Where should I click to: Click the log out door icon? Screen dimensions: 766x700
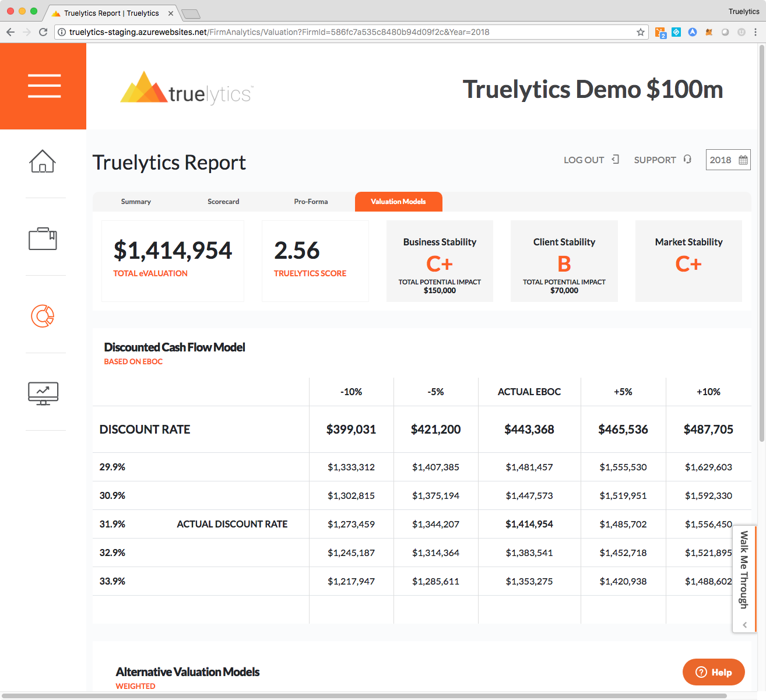click(x=616, y=159)
